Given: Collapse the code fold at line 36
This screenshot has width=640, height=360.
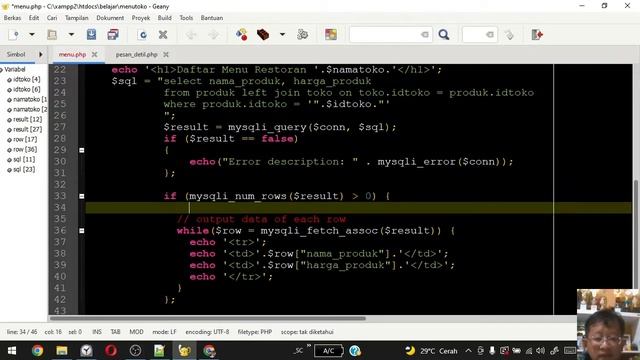Looking at the screenshot, I should (x=82, y=231).
